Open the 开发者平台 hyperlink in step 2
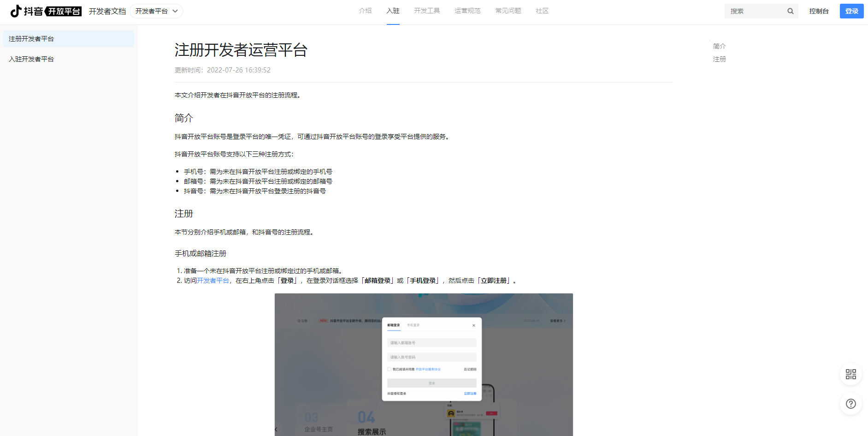 [213, 281]
